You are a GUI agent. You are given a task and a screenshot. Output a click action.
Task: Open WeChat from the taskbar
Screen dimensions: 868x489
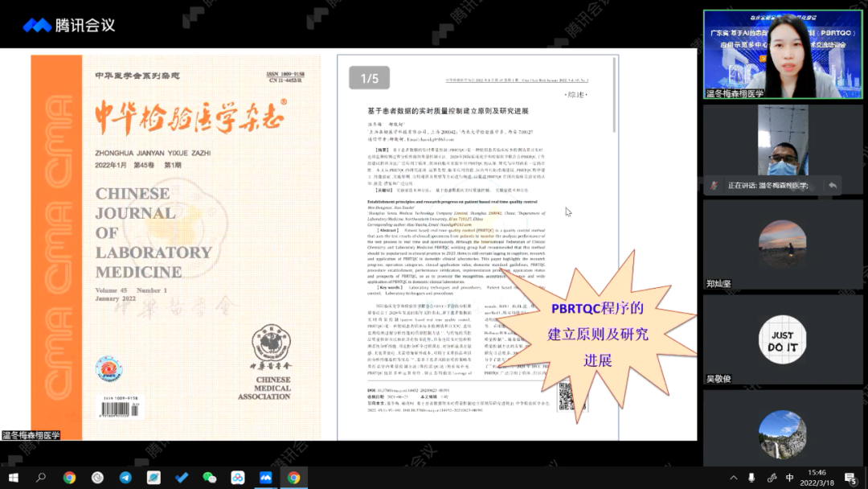pos(207,478)
